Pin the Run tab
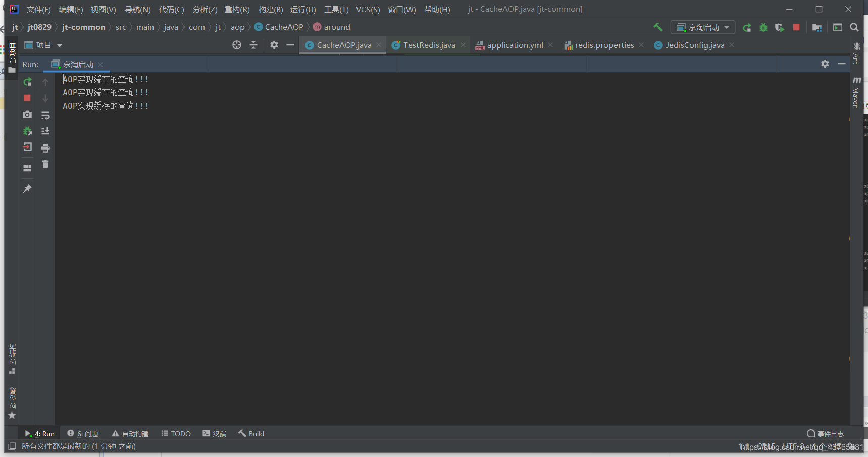This screenshot has width=868, height=457. [x=27, y=189]
